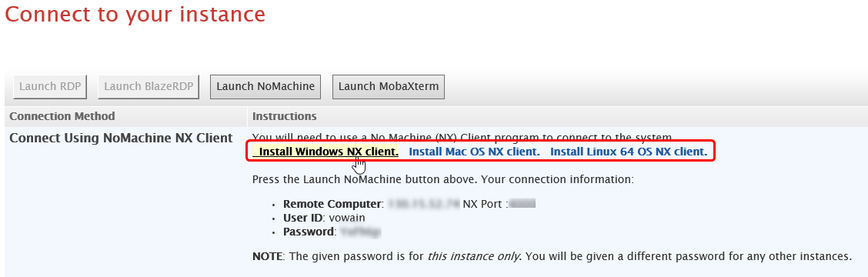Image resolution: width=868 pixels, height=277 pixels.
Task: Select the blurred NX Port number
Action: [522, 204]
